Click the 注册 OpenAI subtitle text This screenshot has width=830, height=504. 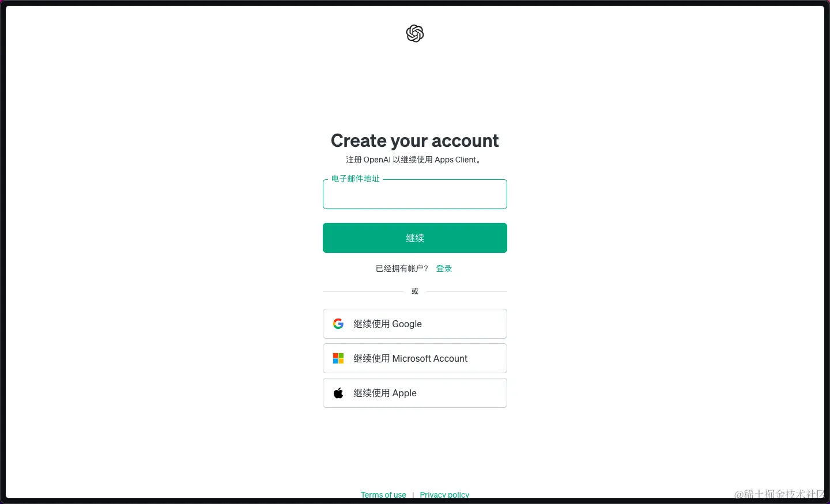(x=415, y=160)
